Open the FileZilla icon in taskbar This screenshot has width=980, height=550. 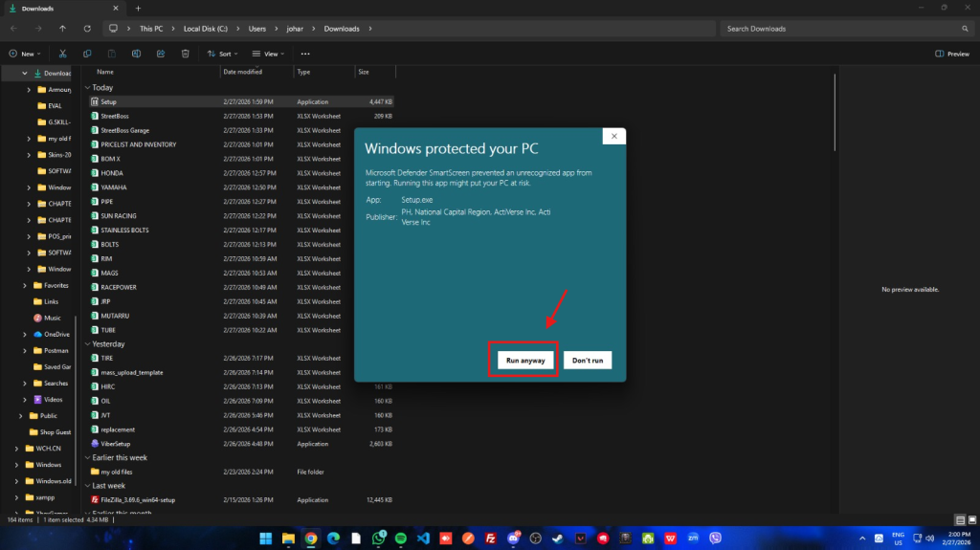[x=490, y=539]
